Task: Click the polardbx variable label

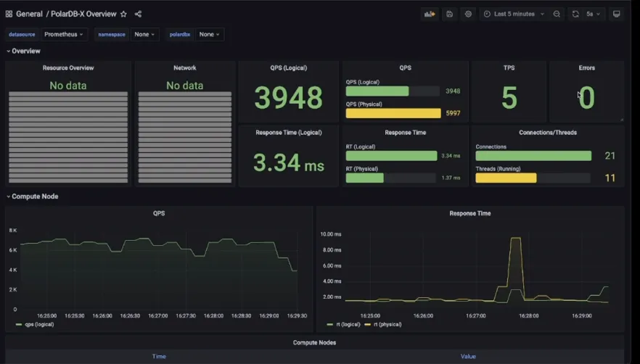Action: click(180, 34)
